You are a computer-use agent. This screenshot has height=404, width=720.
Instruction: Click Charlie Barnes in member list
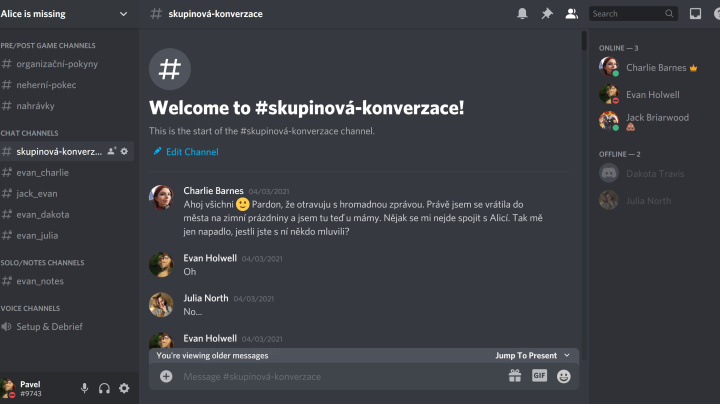click(655, 67)
